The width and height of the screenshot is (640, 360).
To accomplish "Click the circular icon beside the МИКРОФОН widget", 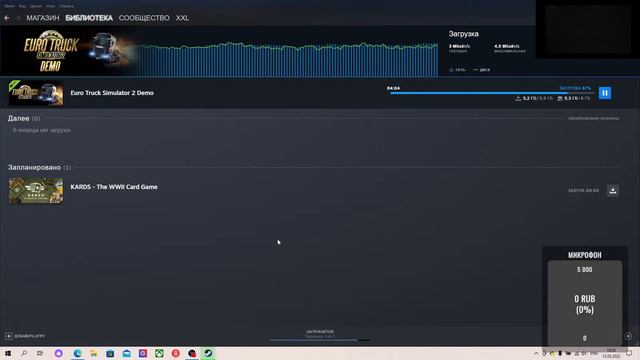I will tap(628, 336).
